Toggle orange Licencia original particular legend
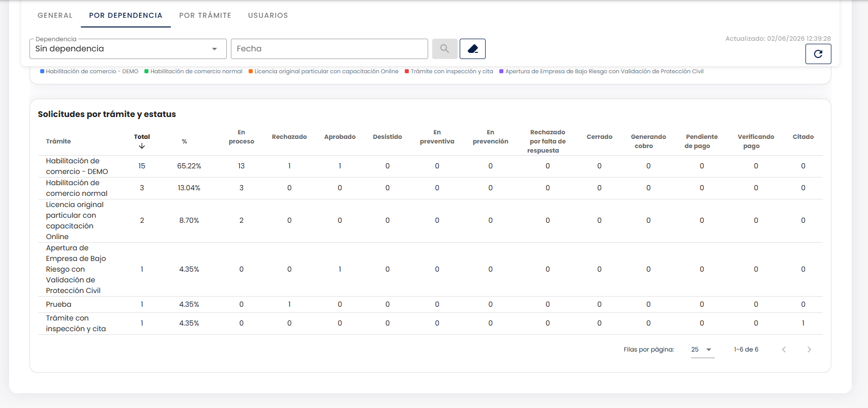The width and height of the screenshot is (868, 408). (x=323, y=71)
